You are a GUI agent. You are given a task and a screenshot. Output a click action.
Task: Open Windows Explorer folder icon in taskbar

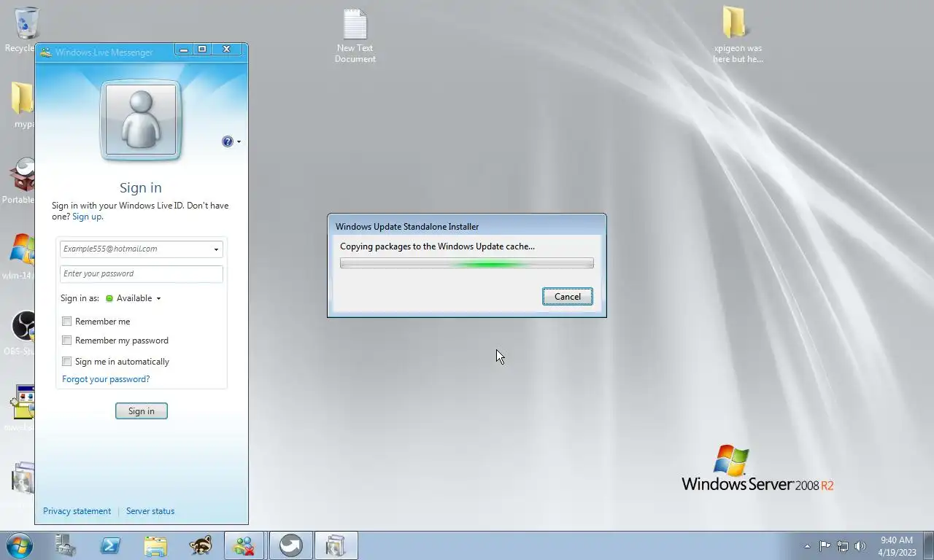[x=155, y=545]
